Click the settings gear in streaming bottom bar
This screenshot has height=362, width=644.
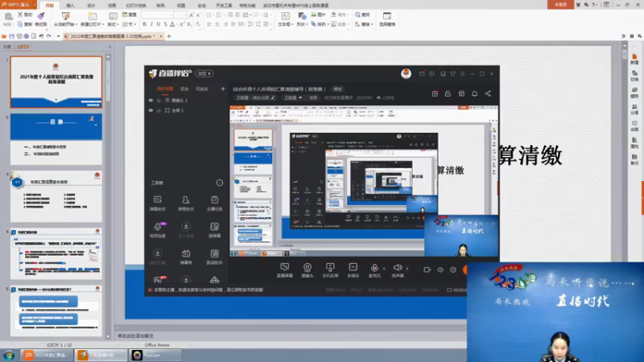click(453, 269)
